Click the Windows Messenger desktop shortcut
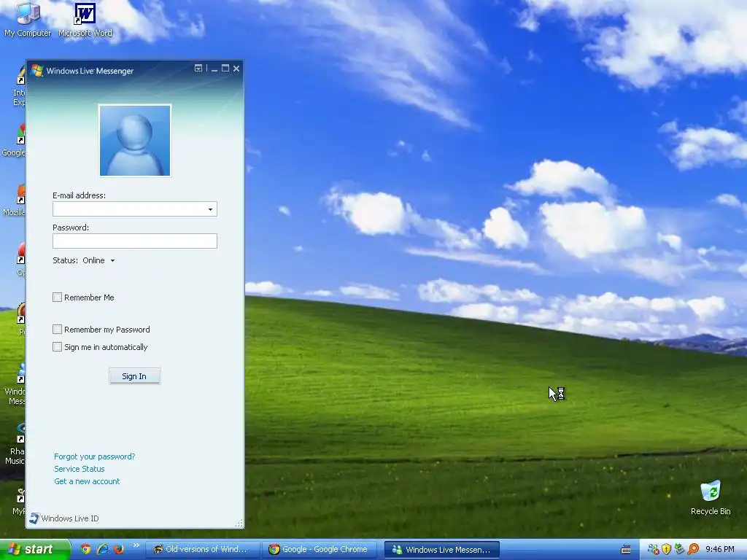The image size is (747, 560). tap(15, 384)
